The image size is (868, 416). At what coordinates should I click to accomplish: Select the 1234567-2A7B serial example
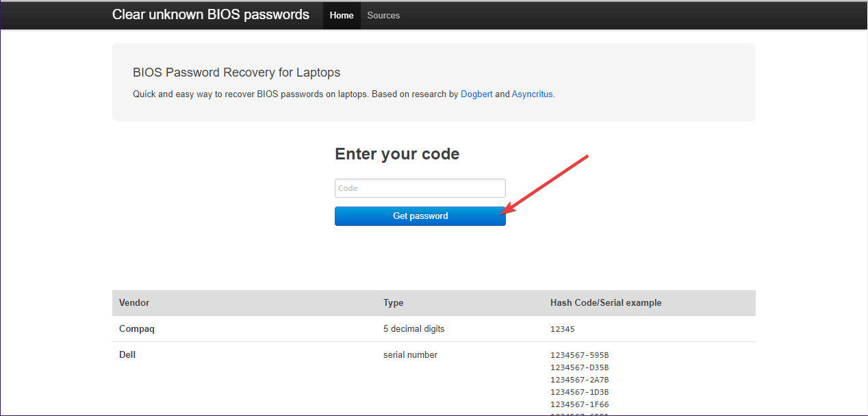point(579,380)
